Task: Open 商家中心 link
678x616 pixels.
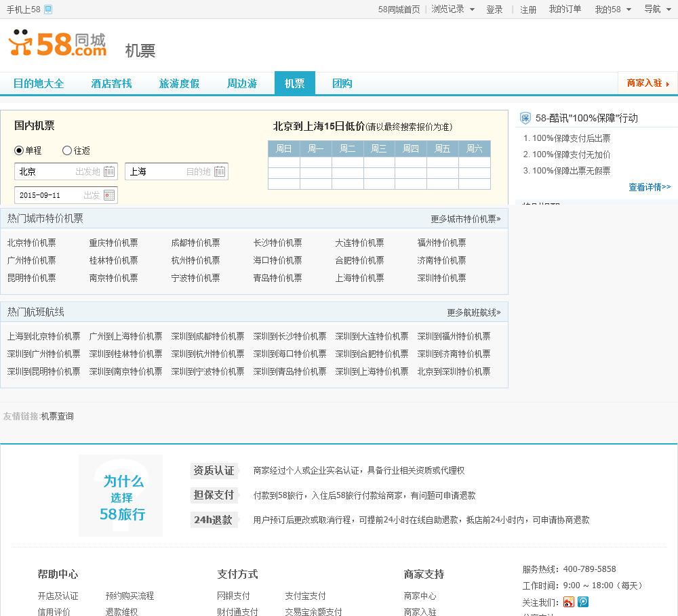Action: pyautogui.click(x=420, y=596)
